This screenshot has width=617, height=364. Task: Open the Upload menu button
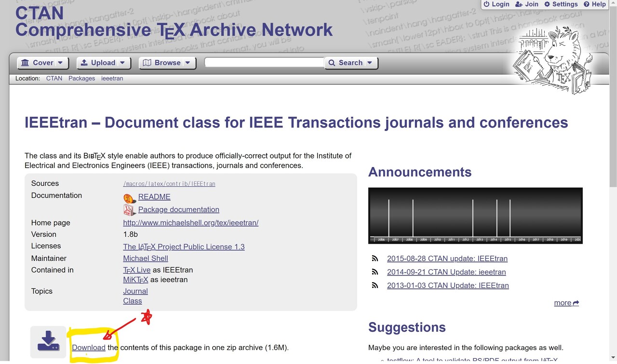[x=103, y=63]
